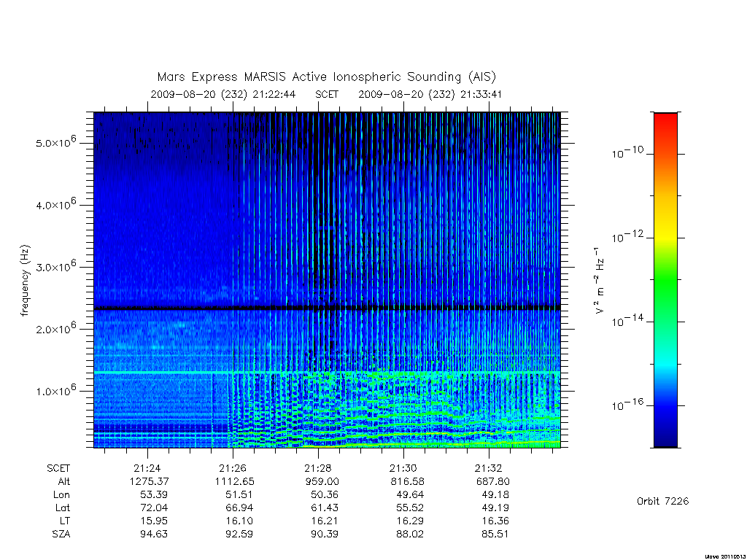
Task: Click the 'frequency (Hz)' axis title
Action: coord(25,281)
